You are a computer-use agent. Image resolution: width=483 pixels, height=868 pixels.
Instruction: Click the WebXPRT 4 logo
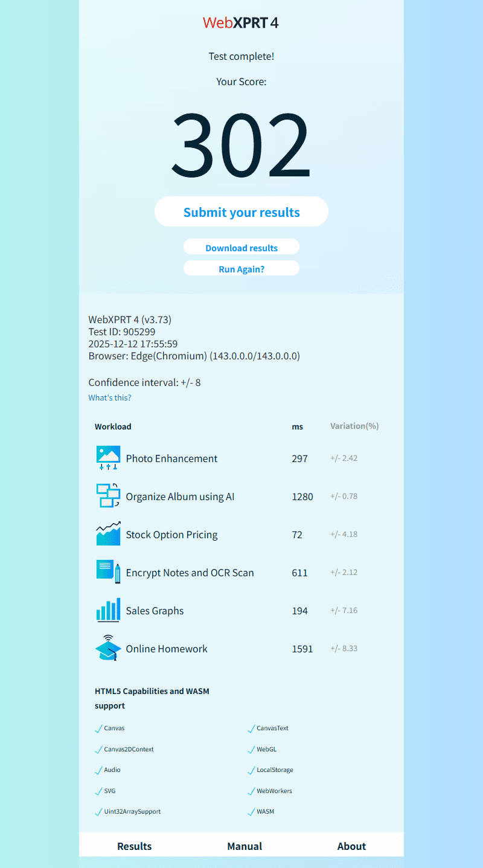pyautogui.click(x=241, y=23)
